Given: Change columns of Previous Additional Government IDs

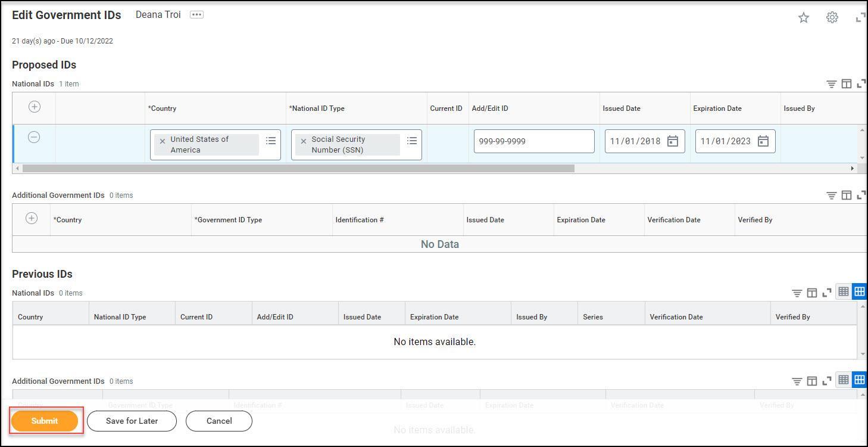Looking at the screenshot, I should point(811,381).
